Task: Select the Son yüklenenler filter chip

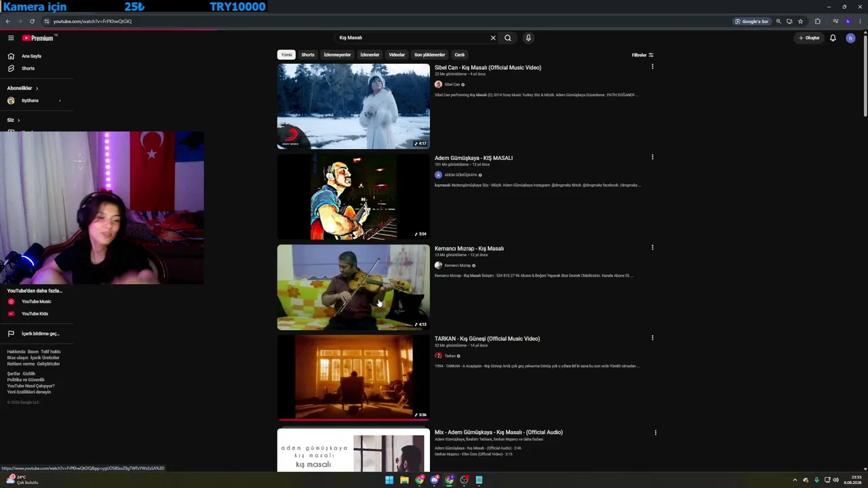Action: coord(430,55)
